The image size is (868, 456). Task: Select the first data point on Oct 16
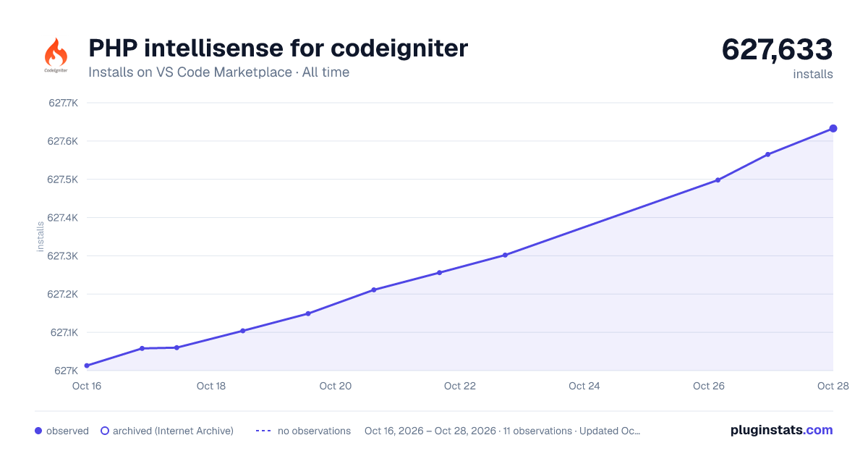tap(87, 366)
